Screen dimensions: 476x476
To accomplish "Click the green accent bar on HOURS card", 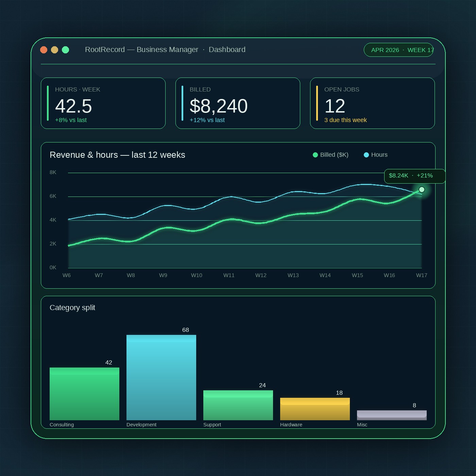I will point(48,103).
